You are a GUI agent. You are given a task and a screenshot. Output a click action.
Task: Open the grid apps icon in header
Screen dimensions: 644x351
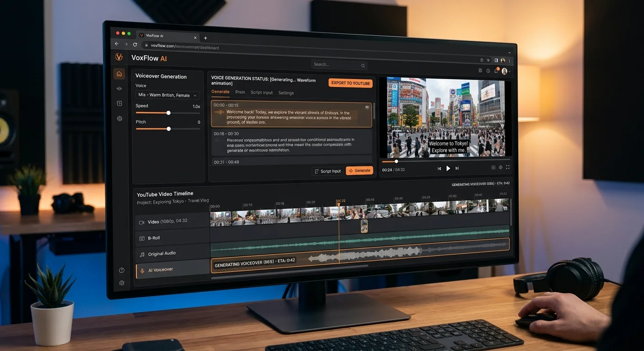tap(480, 70)
